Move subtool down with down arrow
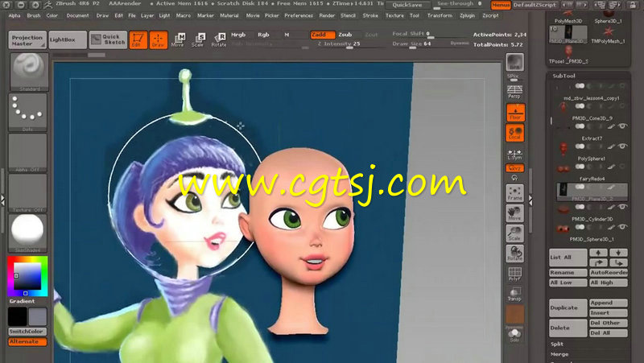The width and height of the screenshot is (644, 363). pos(618,253)
